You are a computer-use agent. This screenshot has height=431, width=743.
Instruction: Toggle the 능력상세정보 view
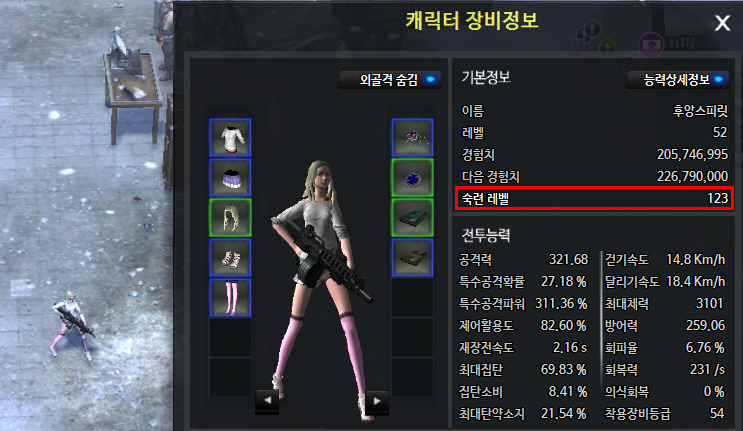[x=678, y=80]
